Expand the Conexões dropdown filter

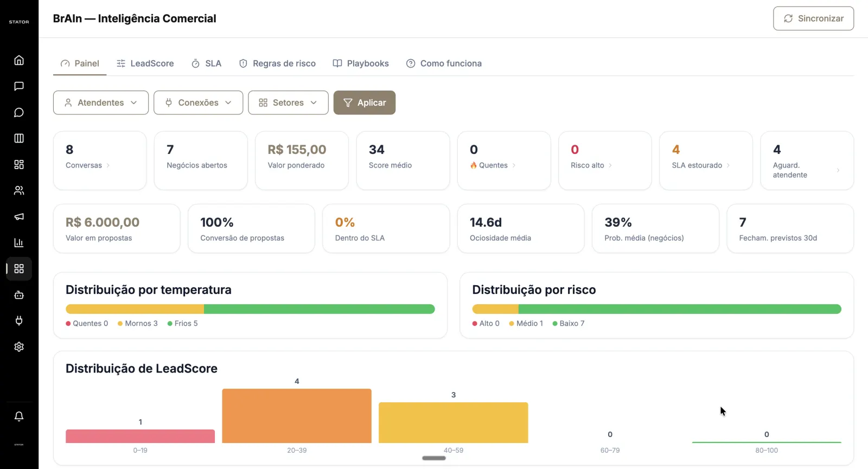[x=199, y=102]
